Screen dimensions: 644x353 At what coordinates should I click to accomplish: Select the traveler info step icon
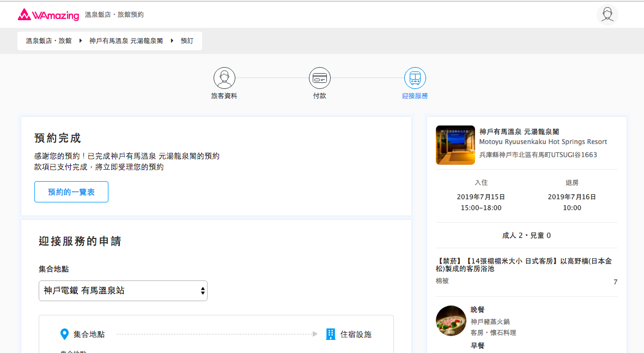224,78
